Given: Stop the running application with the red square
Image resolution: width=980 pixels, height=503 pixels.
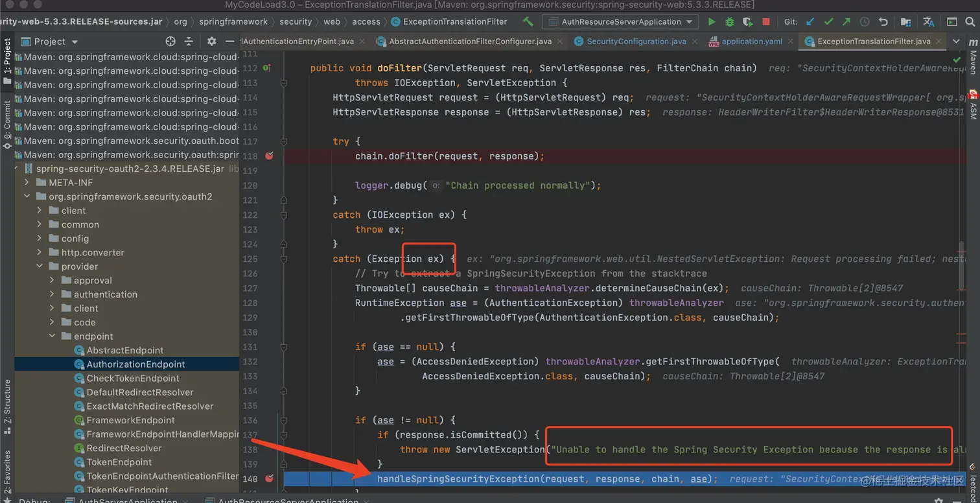Looking at the screenshot, I should tap(766, 21).
